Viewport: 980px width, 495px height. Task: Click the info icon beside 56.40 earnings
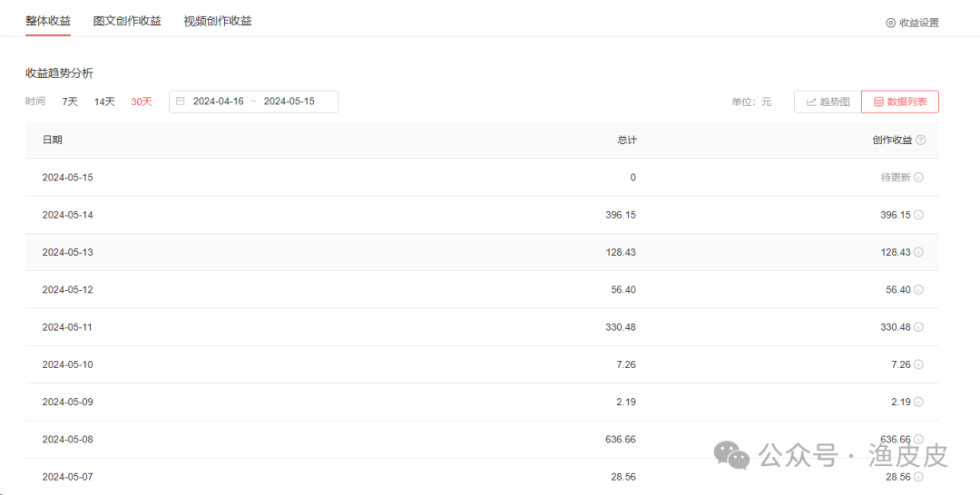[x=918, y=289]
